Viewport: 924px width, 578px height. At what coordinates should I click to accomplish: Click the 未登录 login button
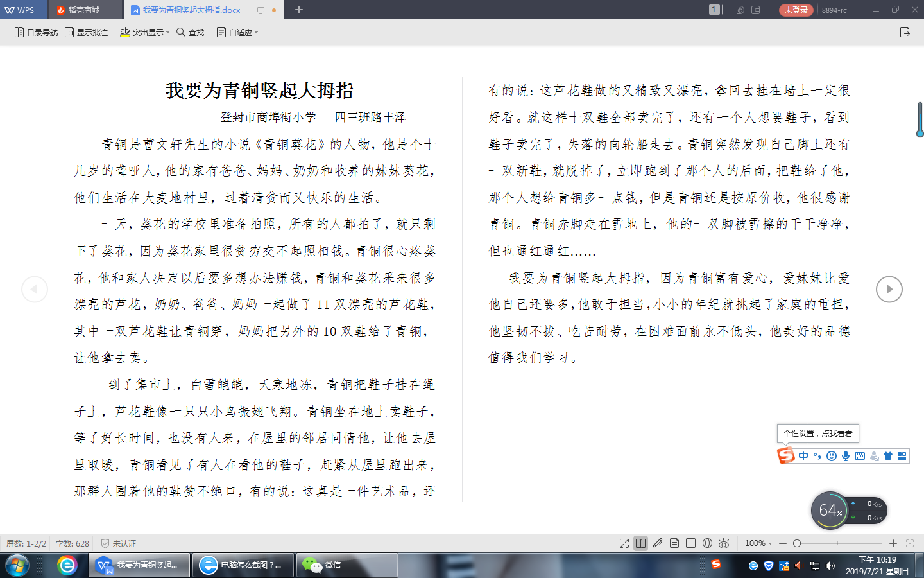[796, 10]
